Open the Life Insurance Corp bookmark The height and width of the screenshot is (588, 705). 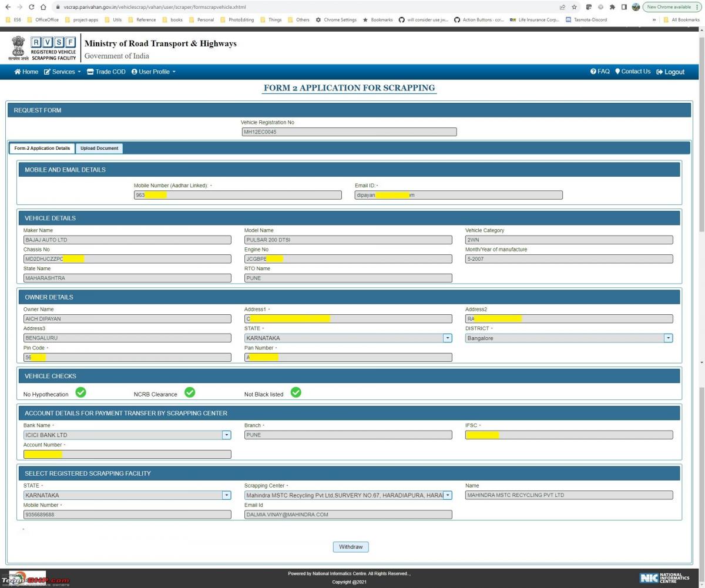coord(535,19)
